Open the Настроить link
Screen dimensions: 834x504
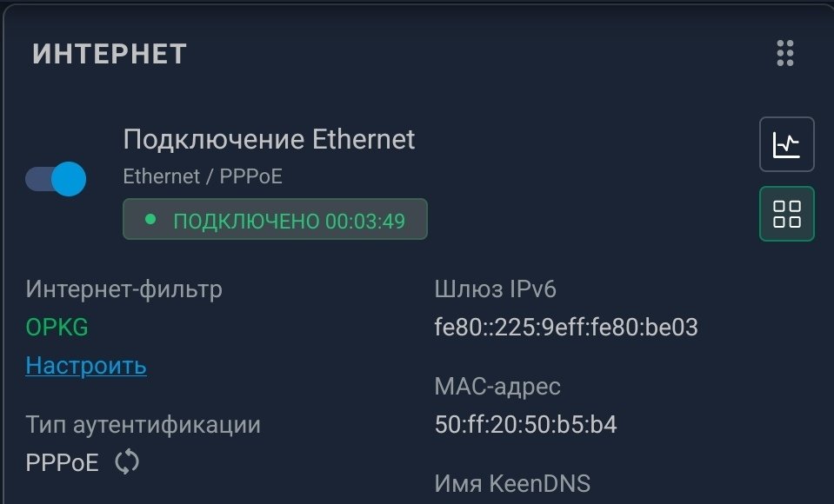[86, 366]
